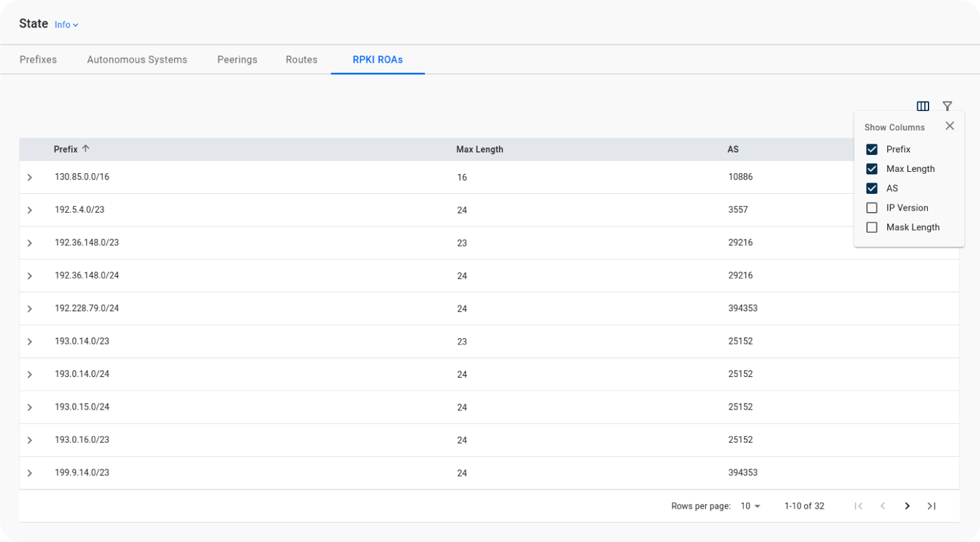The width and height of the screenshot is (980, 542).
Task: Open the filter icon above table
Action: pyautogui.click(x=947, y=106)
